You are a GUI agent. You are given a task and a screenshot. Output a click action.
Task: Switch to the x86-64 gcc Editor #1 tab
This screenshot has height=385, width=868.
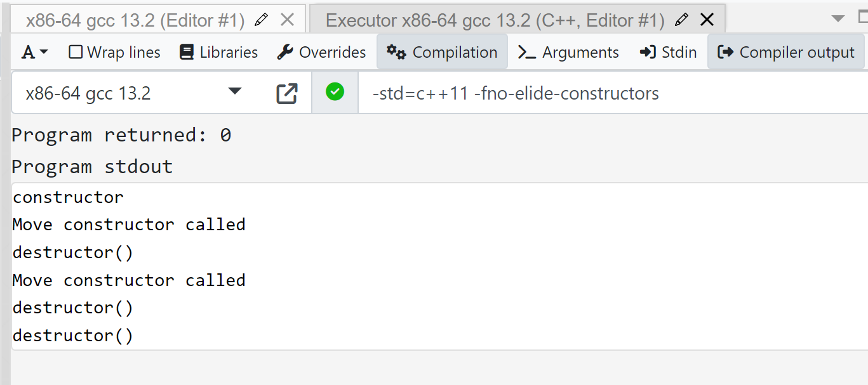[135, 20]
